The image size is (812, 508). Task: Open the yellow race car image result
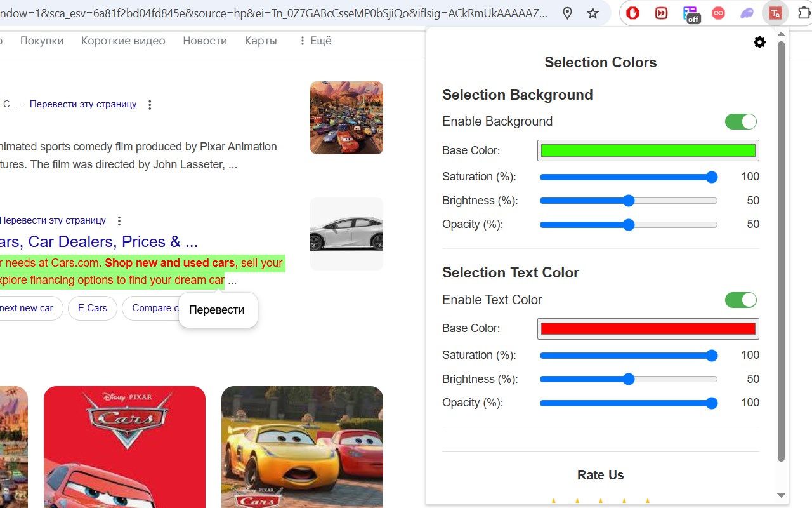[x=302, y=447]
